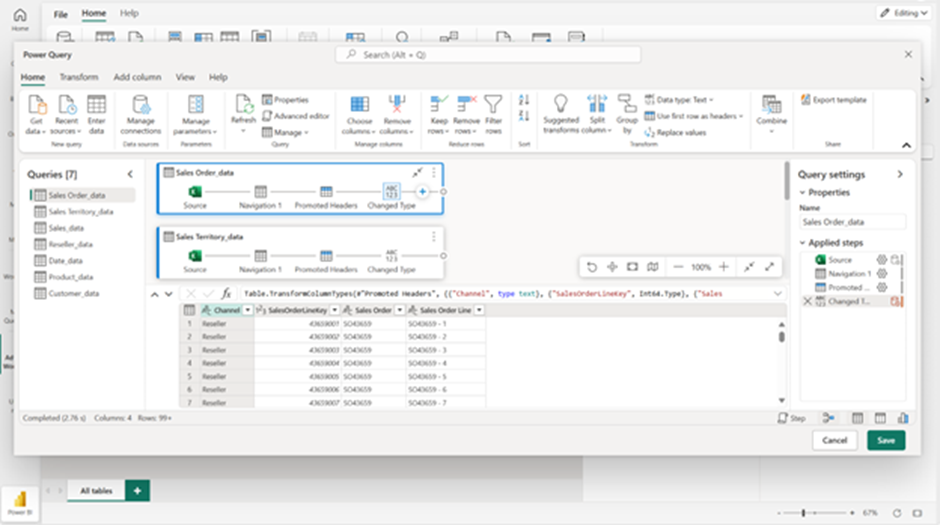Open File menu in background window
Viewport: 940px width, 525px height.
tap(61, 14)
